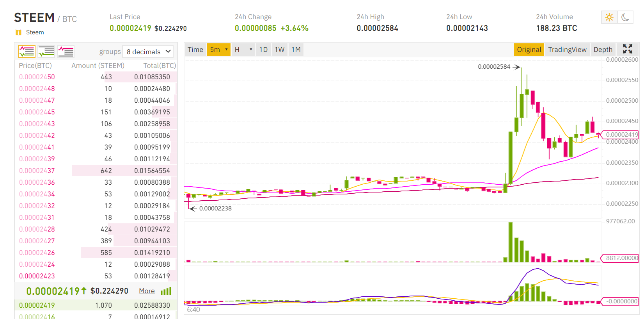Open the 8 decimals grouping dropdown

[148, 52]
